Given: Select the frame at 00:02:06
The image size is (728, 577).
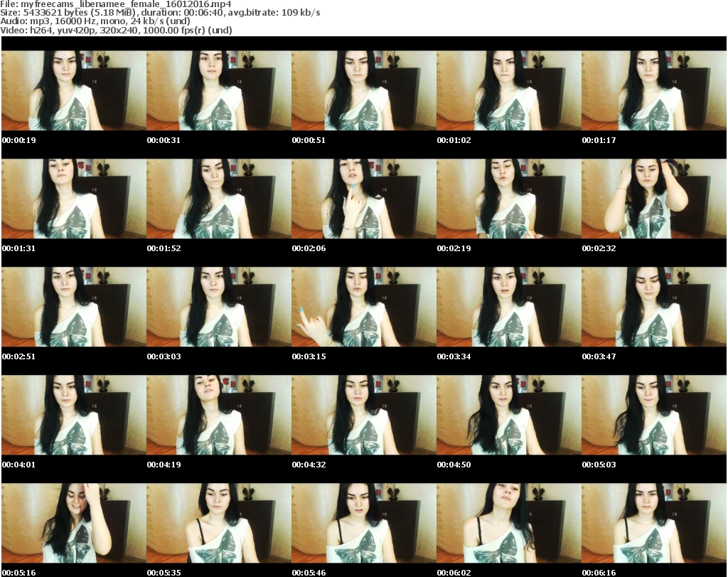Looking at the screenshot, I should pos(364,198).
